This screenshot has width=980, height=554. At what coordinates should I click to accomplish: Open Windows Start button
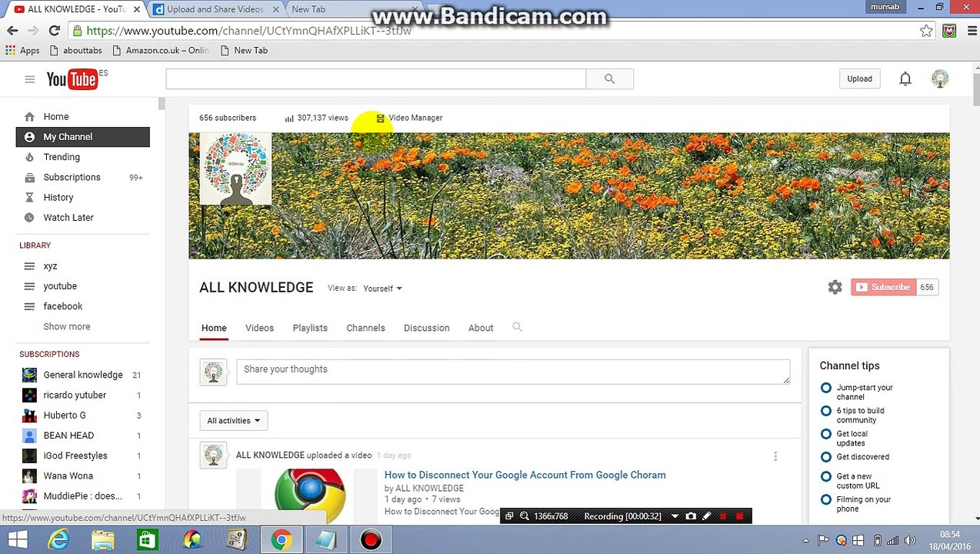(x=17, y=540)
